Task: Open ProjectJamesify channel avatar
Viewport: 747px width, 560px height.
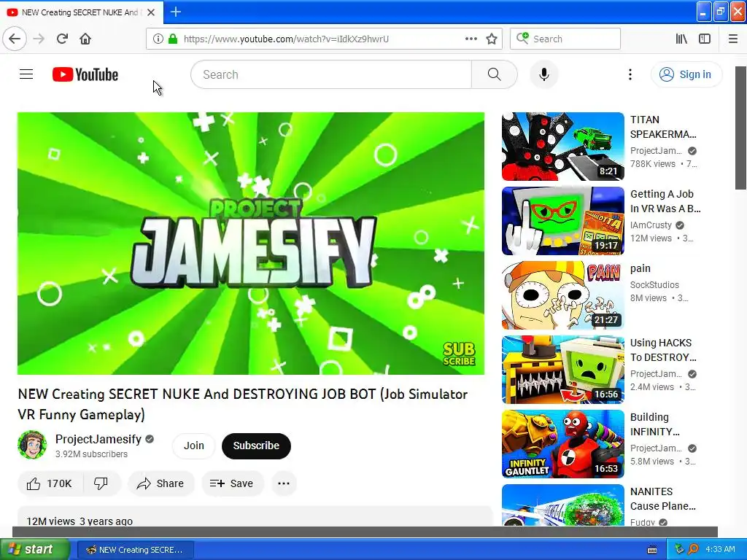Action: (x=32, y=445)
